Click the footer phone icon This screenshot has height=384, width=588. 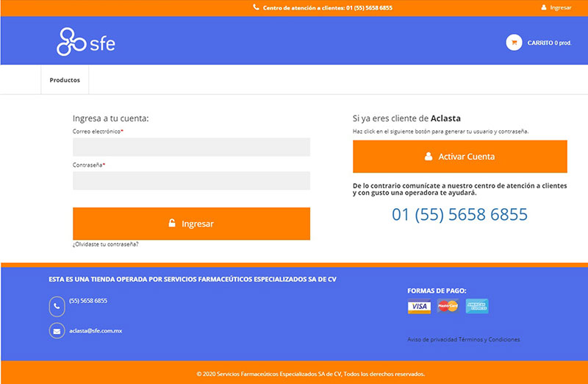[x=57, y=306]
